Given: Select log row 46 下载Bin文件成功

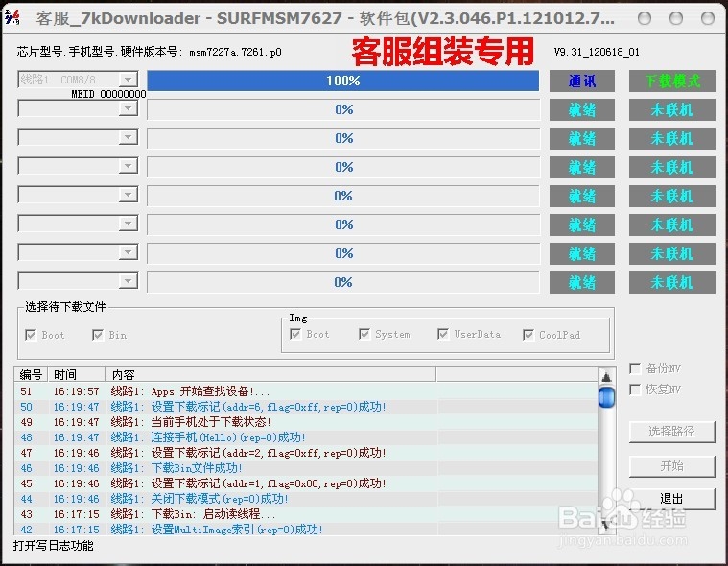Looking at the screenshot, I should point(306,468).
